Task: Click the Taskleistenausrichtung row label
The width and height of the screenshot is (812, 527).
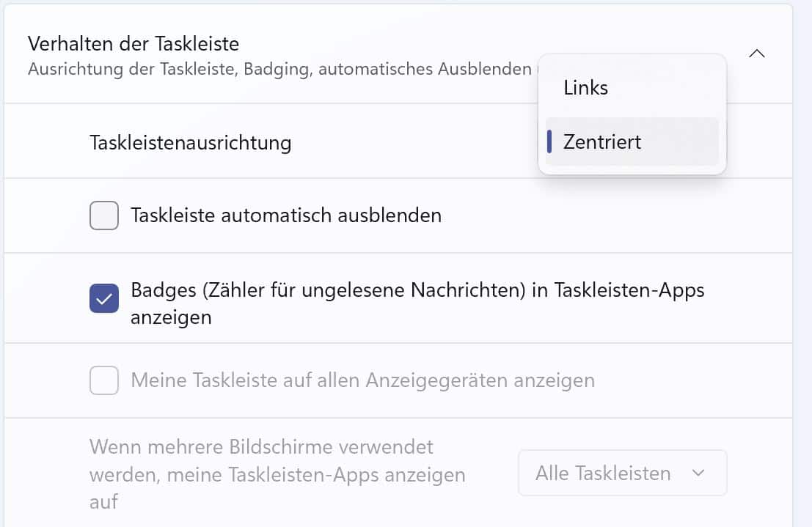Action: click(190, 142)
